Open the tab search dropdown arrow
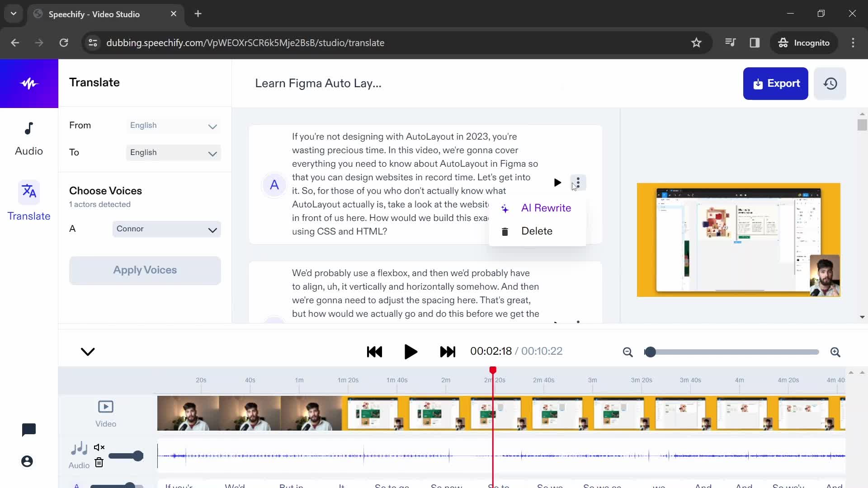Viewport: 868px width, 488px height. 14,14
